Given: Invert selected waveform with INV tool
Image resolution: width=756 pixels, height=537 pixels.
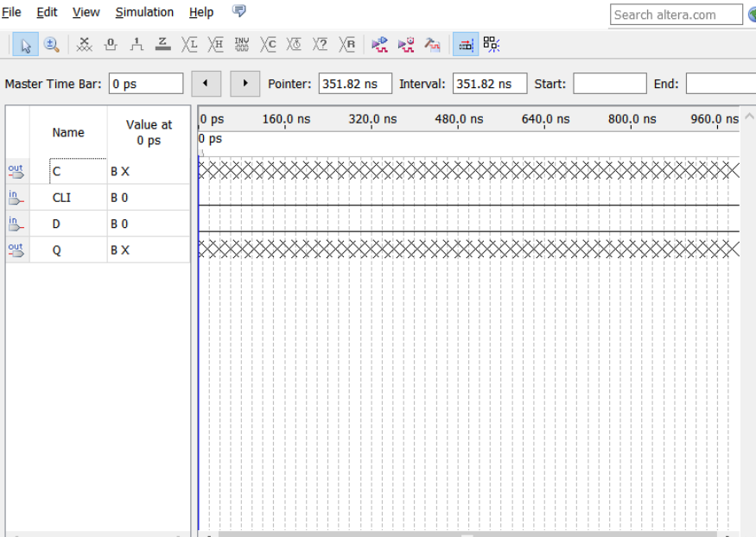Looking at the screenshot, I should click(242, 45).
